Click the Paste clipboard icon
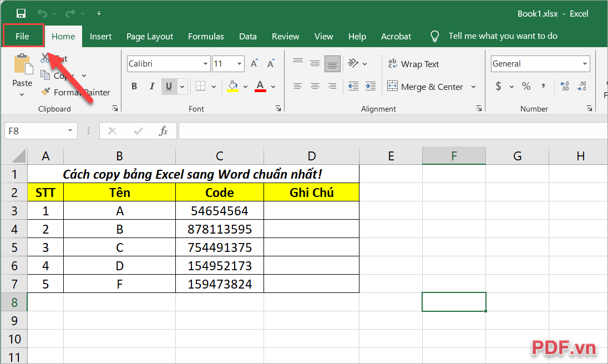The width and height of the screenshot is (608, 364). point(23,64)
